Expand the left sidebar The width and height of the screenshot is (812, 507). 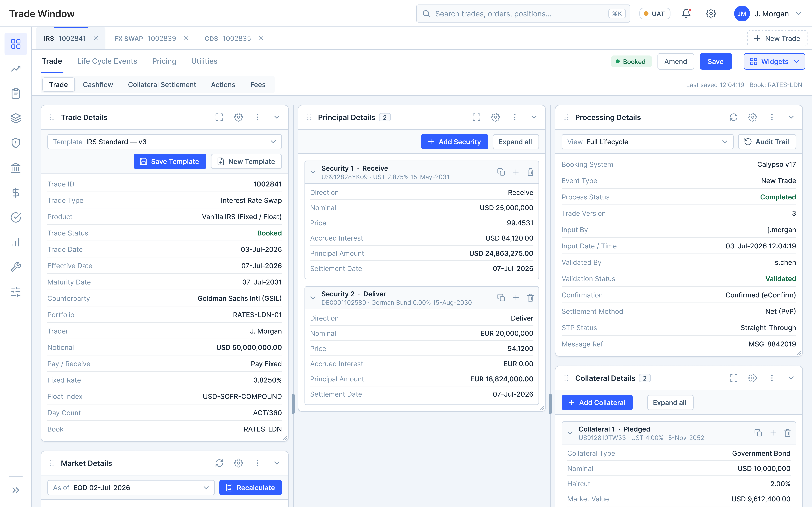tap(16, 490)
